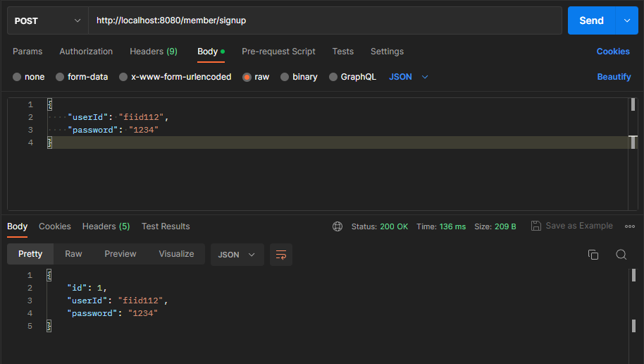Click the "userId" line in response body
Viewport: 644px width, 364px height.
[118, 301]
